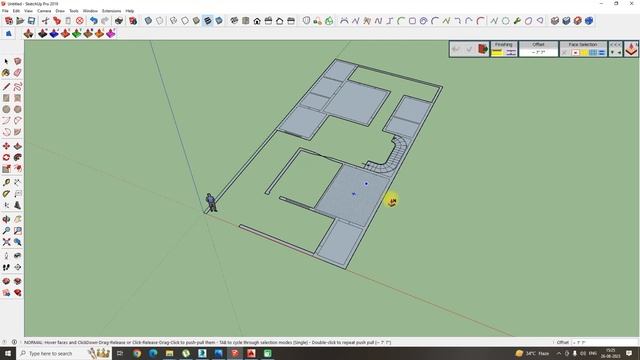Pick the Paint Bucket tool

[x=6, y=73]
